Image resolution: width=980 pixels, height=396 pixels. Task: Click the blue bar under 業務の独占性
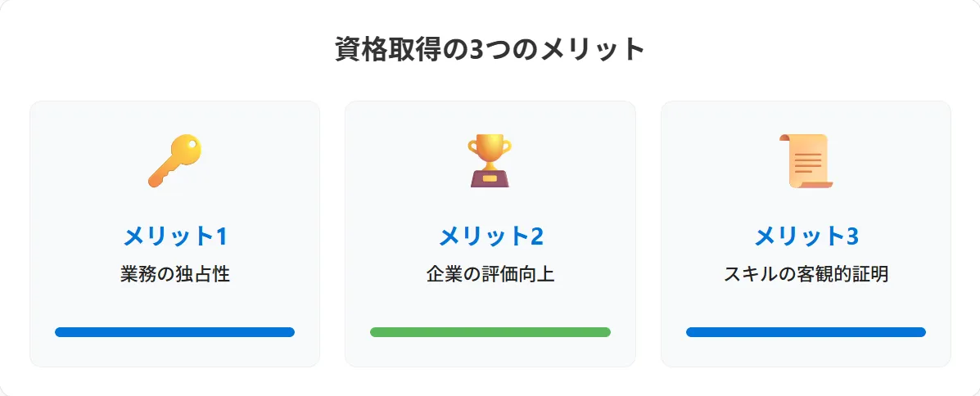(x=175, y=332)
